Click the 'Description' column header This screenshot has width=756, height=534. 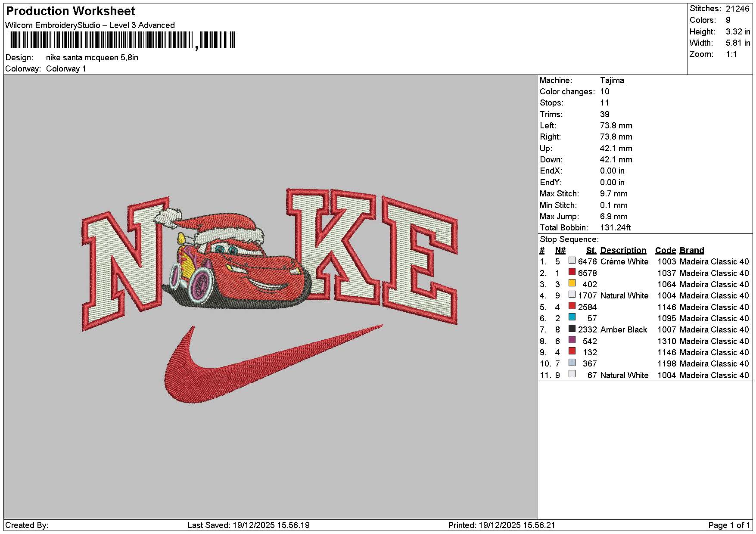coord(623,251)
